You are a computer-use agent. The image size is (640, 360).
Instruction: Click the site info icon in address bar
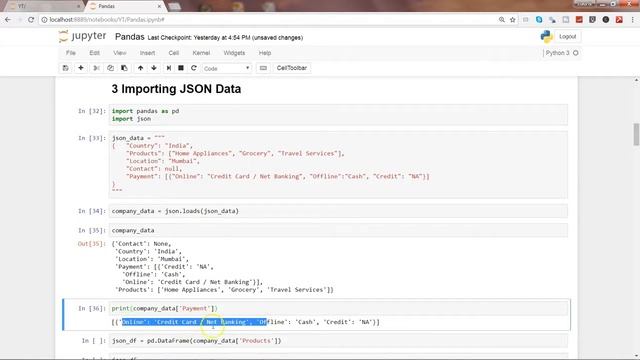[x=44, y=20]
